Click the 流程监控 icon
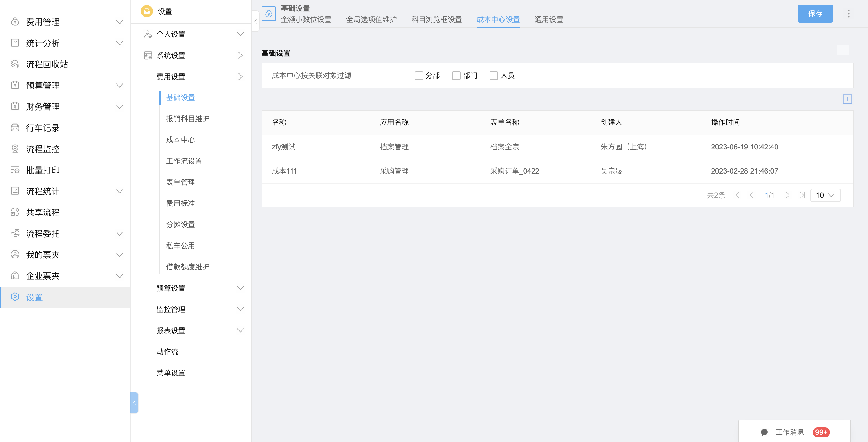 [x=15, y=149]
